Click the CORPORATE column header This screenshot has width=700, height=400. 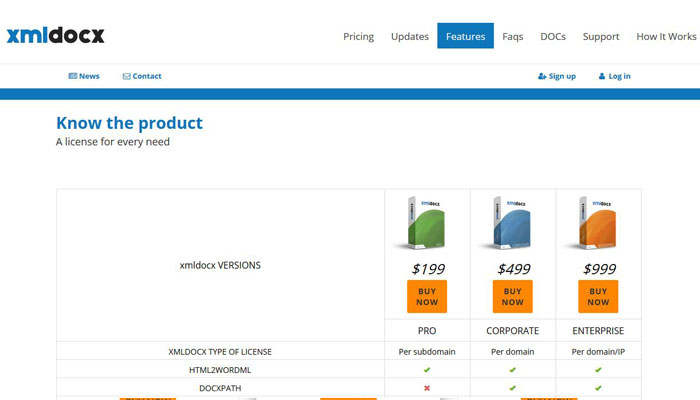pyautogui.click(x=512, y=331)
